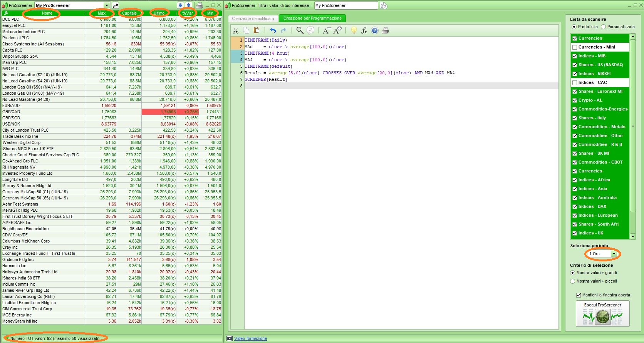644x343 pixels.
Task: Click the lightbulb hint icon
Action: 354,31
